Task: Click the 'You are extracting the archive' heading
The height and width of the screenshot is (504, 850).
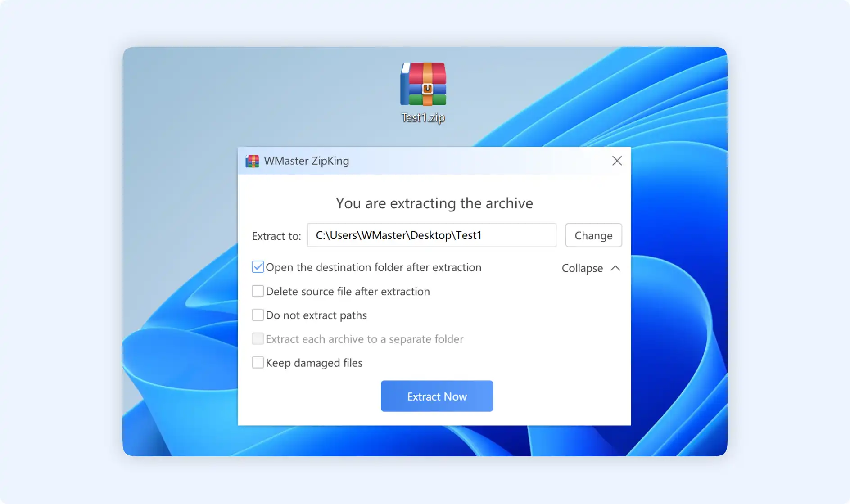Action: click(434, 203)
